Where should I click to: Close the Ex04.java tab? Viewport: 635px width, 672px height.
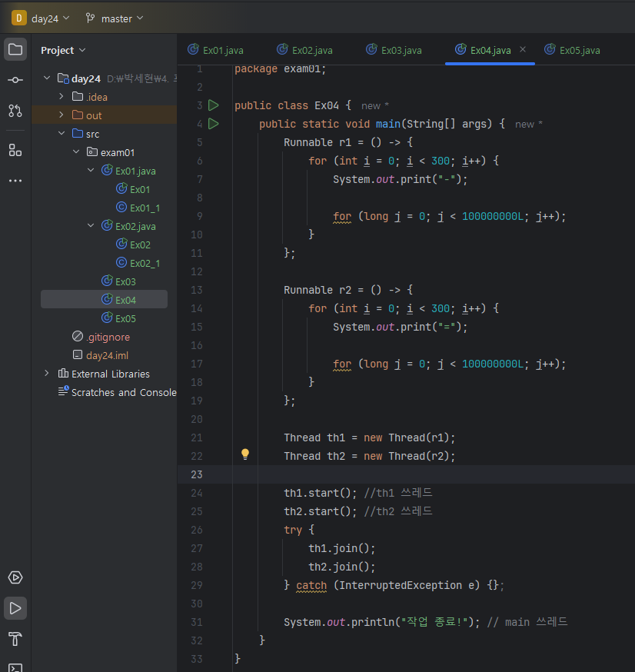(x=523, y=49)
